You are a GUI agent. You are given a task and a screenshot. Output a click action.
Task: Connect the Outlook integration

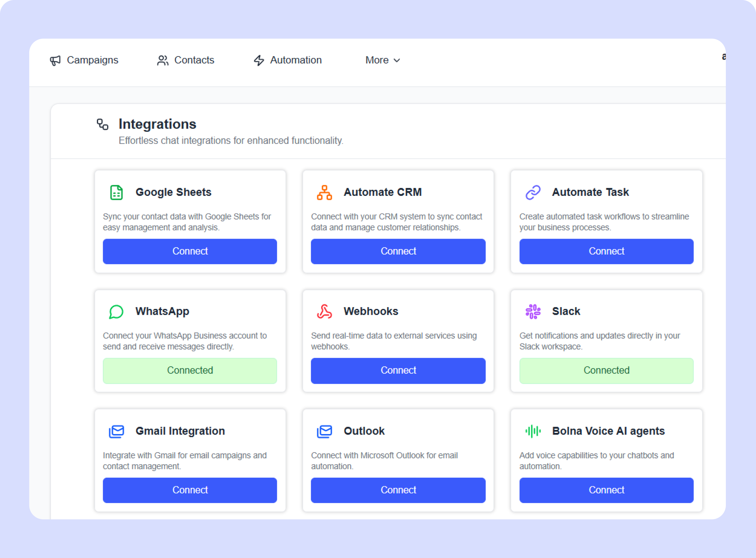coord(398,490)
